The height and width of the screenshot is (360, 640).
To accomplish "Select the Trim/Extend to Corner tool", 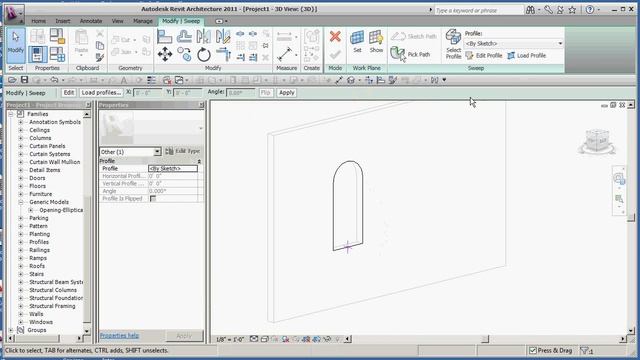I will (223, 54).
